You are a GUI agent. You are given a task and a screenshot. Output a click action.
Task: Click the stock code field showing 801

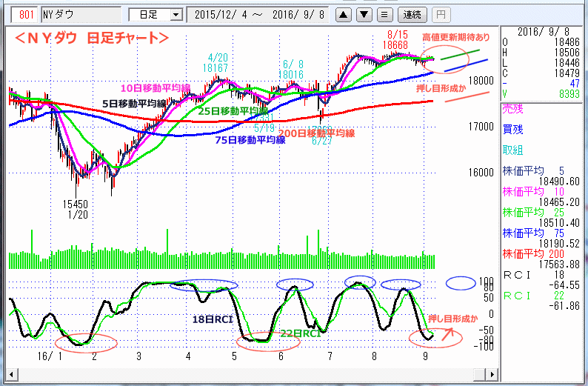(x=26, y=14)
